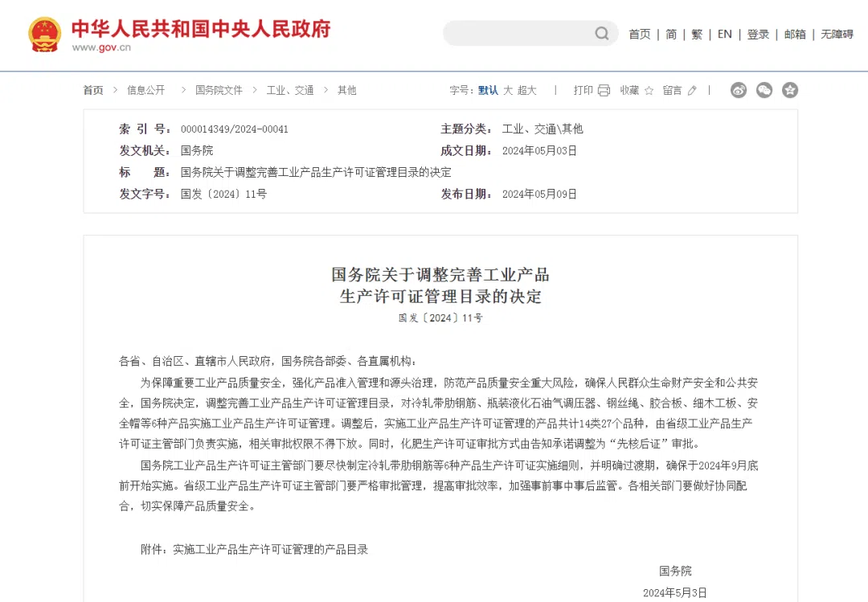Screen dimensions: 868x602
Task: Open the 无障碍 accessibility link
Action: click(837, 35)
